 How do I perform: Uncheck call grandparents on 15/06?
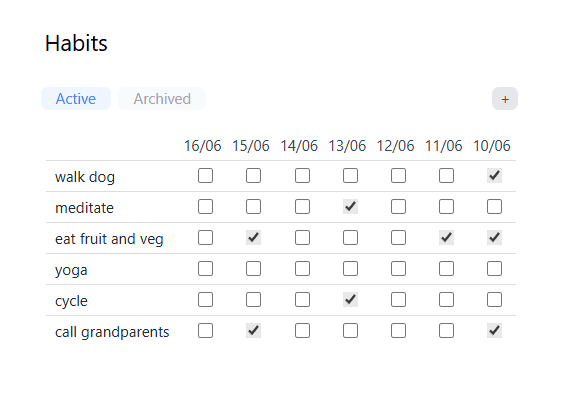pos(253,331)
